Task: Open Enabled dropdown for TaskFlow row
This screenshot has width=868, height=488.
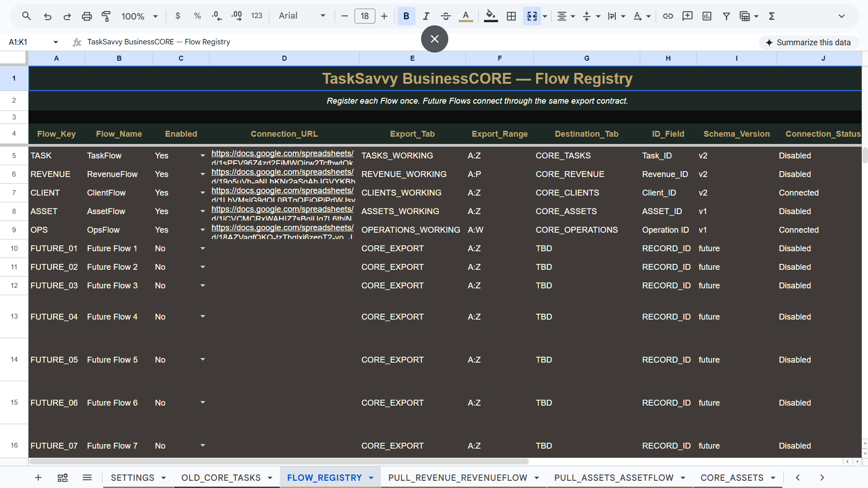Action: (x=202, y=156)
